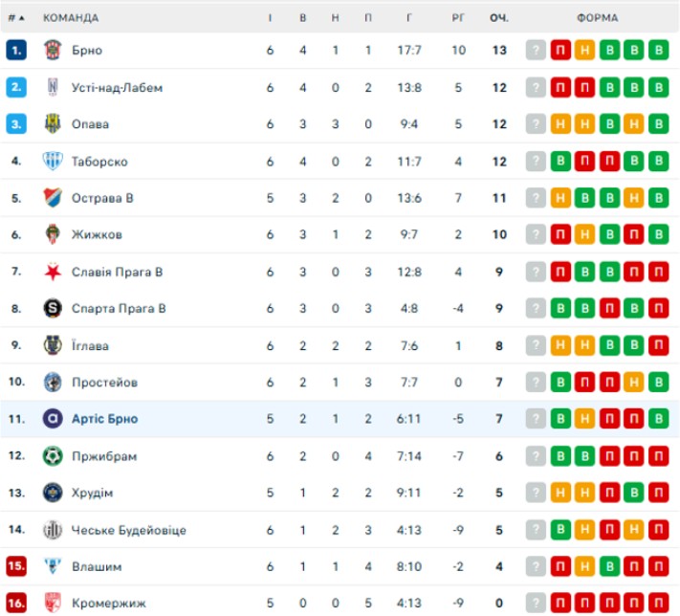Select the Спарта Прага В logo
Screen dimensions: 680x616
pos(52,308)
